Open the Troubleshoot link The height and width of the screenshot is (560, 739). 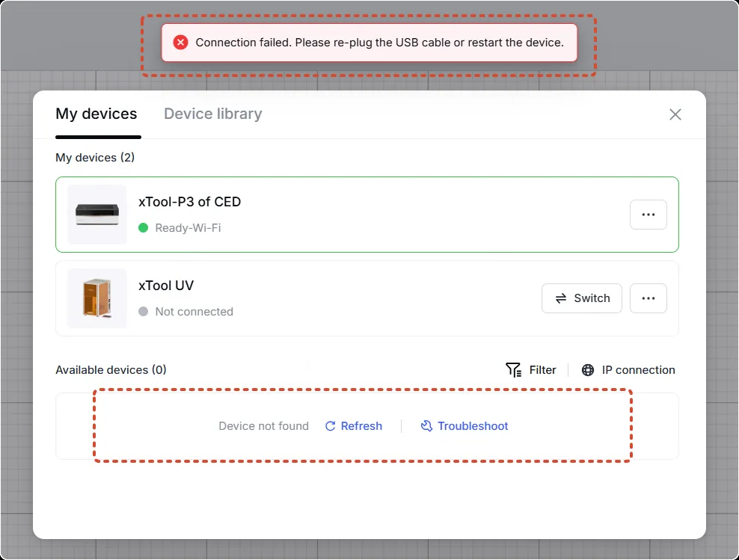[x=464, y=426]
